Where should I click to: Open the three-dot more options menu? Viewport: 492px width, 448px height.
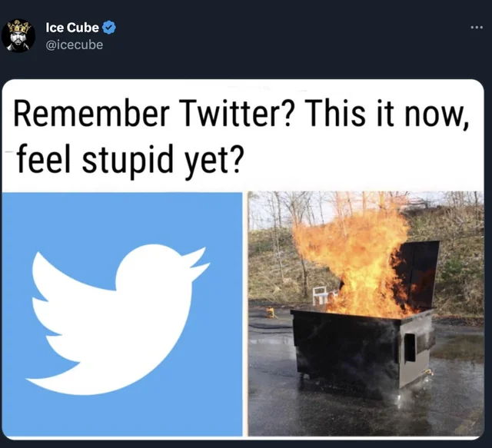[x=477, y=28]
